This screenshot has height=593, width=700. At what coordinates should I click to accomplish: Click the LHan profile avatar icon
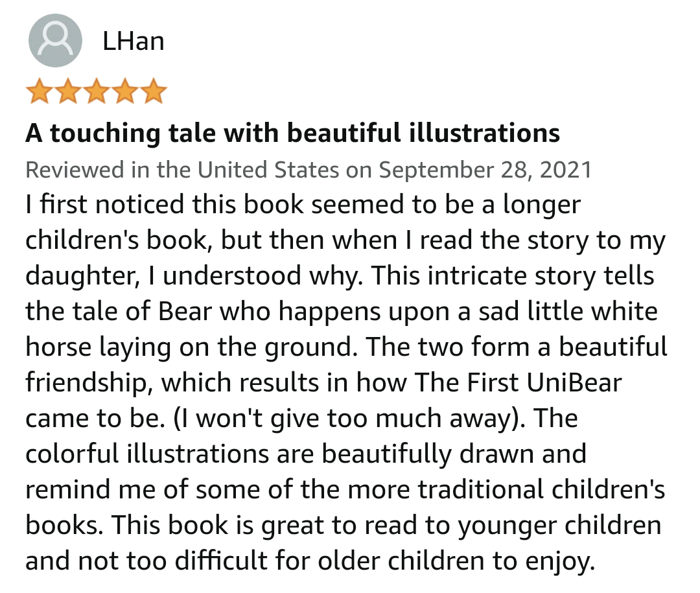pos(56,41)
